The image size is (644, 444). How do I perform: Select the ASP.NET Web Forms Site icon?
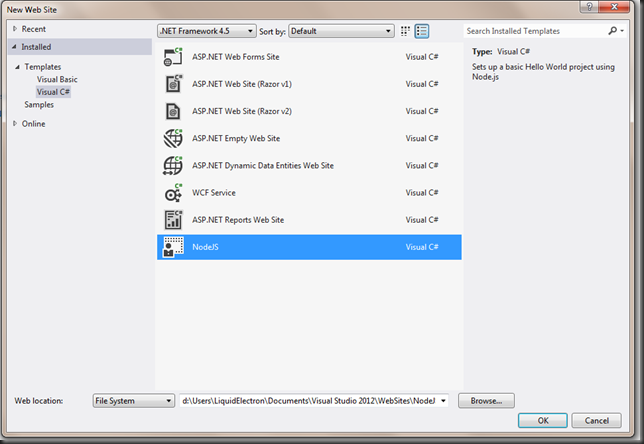pyautogui.click(x=171, y=57)
